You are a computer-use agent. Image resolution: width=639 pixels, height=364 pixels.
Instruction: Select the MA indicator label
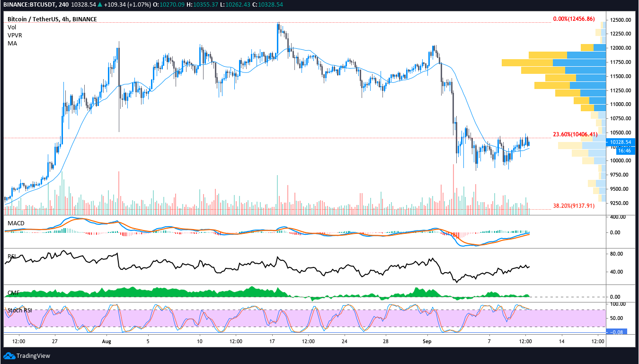tap(12, 43)
